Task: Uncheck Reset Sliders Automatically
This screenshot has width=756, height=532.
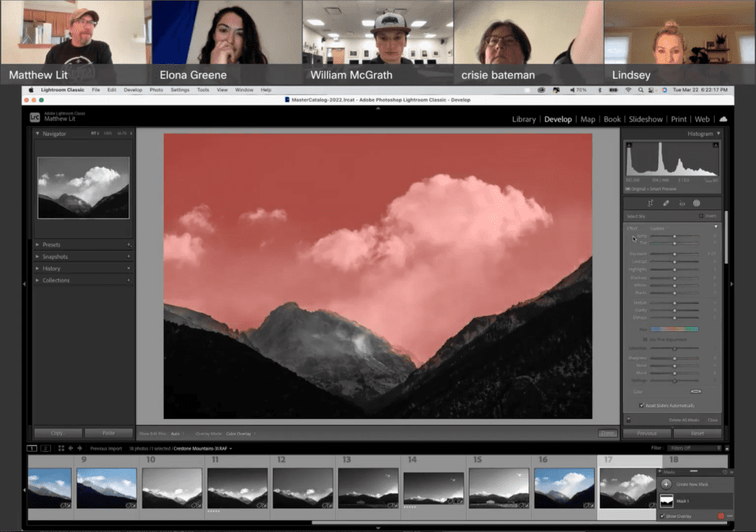Action: tap(642, 405)
